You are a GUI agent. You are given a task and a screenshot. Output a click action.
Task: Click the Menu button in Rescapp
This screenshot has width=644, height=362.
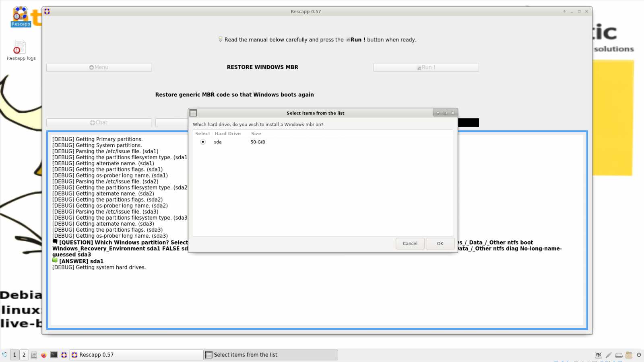click(x=99, y=67)
